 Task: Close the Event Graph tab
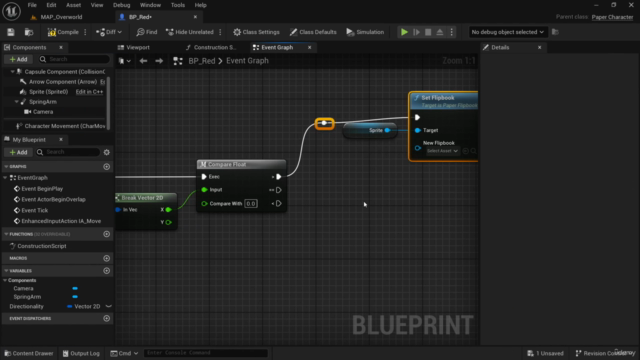[309, 47]
